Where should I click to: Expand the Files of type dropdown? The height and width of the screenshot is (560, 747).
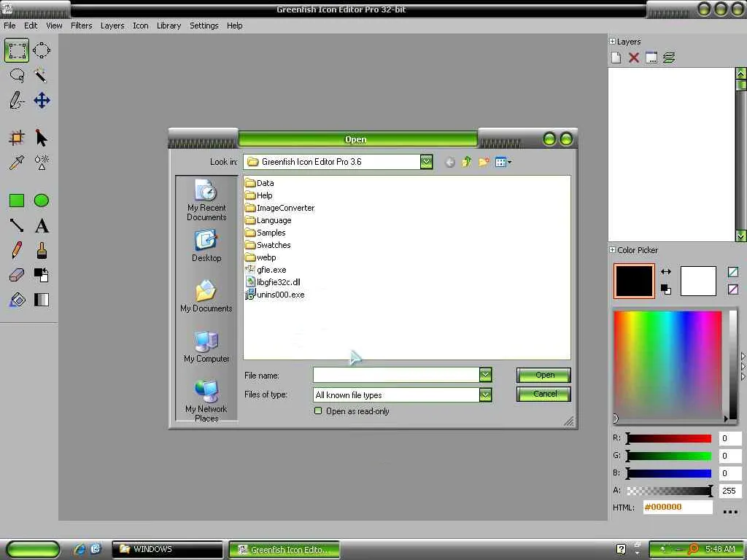pyautogui.click(x=485, y=394)
